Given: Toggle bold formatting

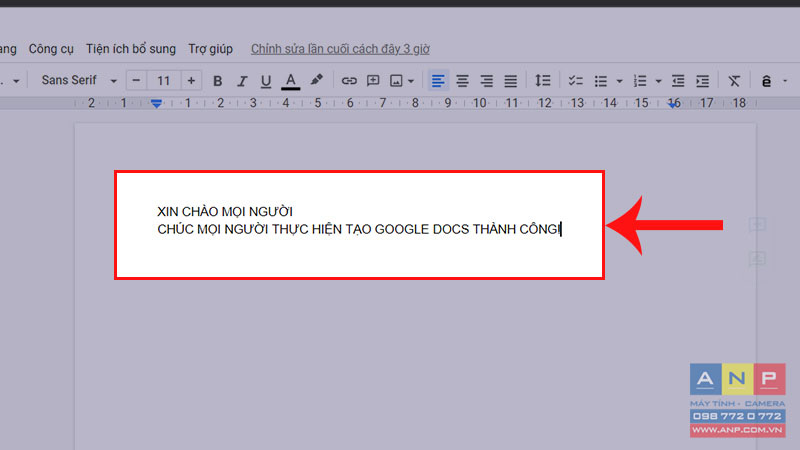Looking at the screenshot, I should [x=217, y=81].
